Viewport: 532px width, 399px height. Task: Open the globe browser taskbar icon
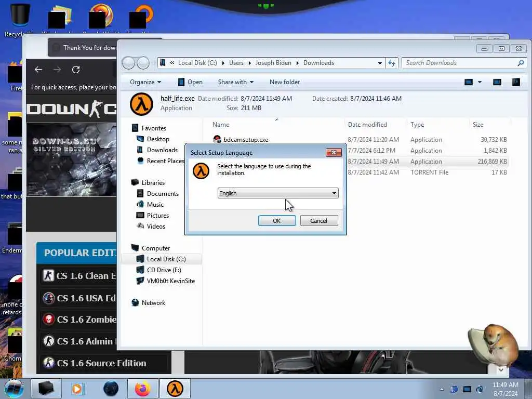(111, 389)
